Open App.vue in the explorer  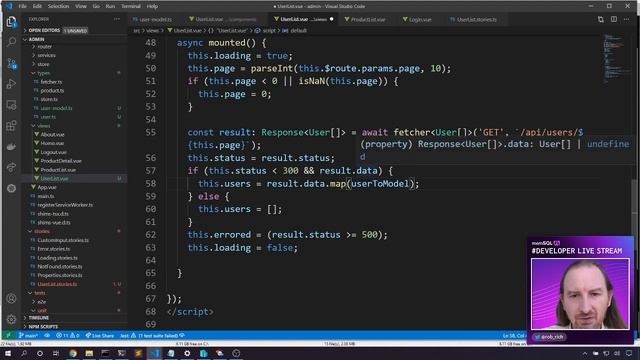coord(47,187)
